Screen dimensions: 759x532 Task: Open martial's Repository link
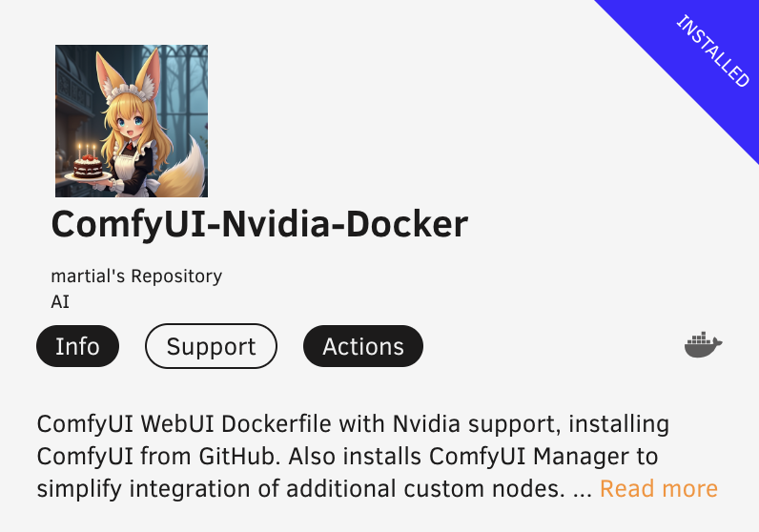click(136, 276)
